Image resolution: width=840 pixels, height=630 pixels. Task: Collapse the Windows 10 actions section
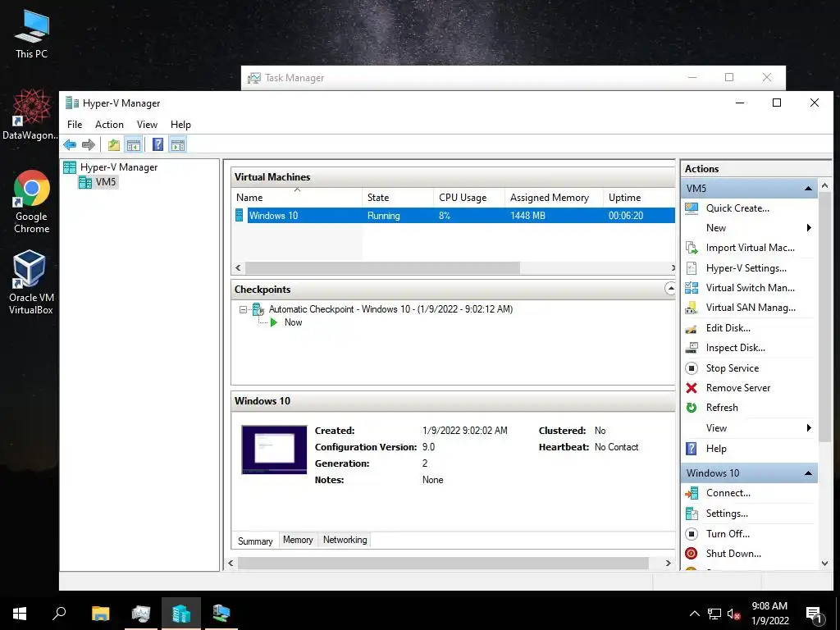pos(808,473)
